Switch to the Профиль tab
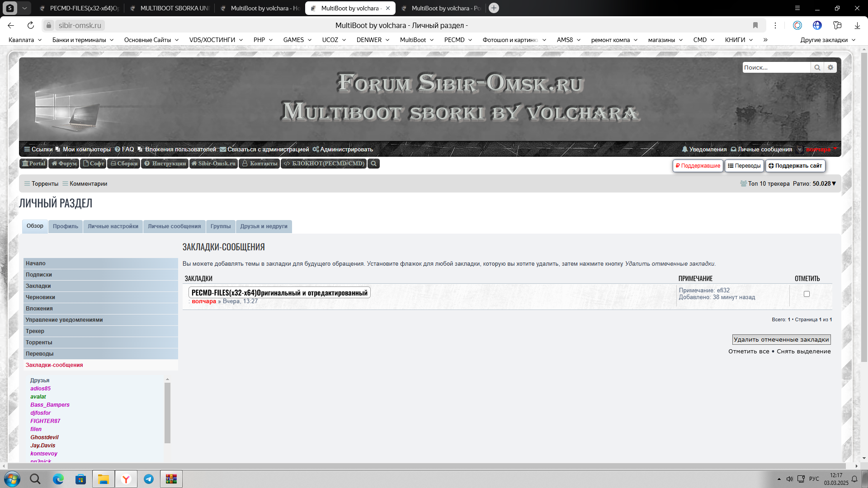Image resolution: width=868 pixels, height=488 pixels. pos(66,226)
